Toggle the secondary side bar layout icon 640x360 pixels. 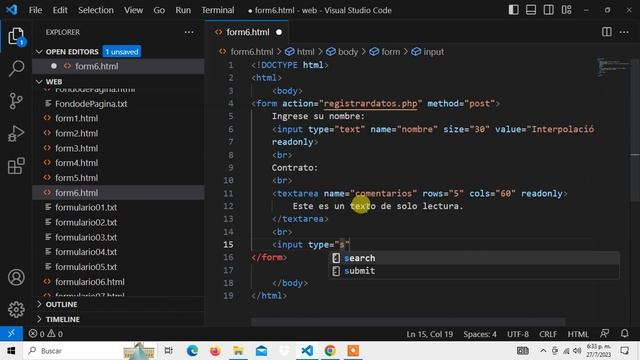coord(549,10)
